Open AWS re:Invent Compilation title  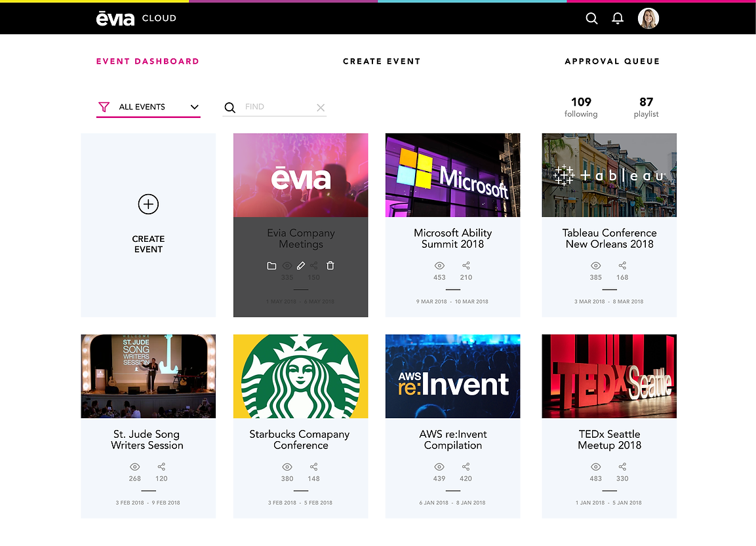452,440
